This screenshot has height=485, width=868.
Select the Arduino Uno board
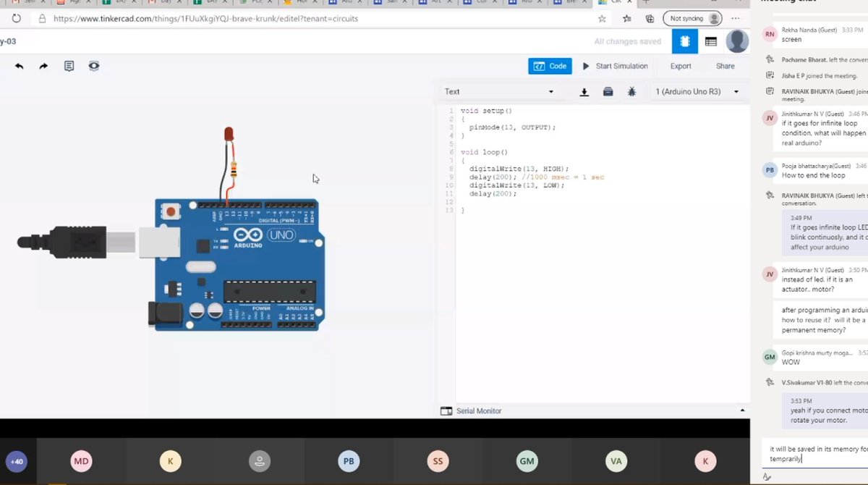[x=236, y=264]
